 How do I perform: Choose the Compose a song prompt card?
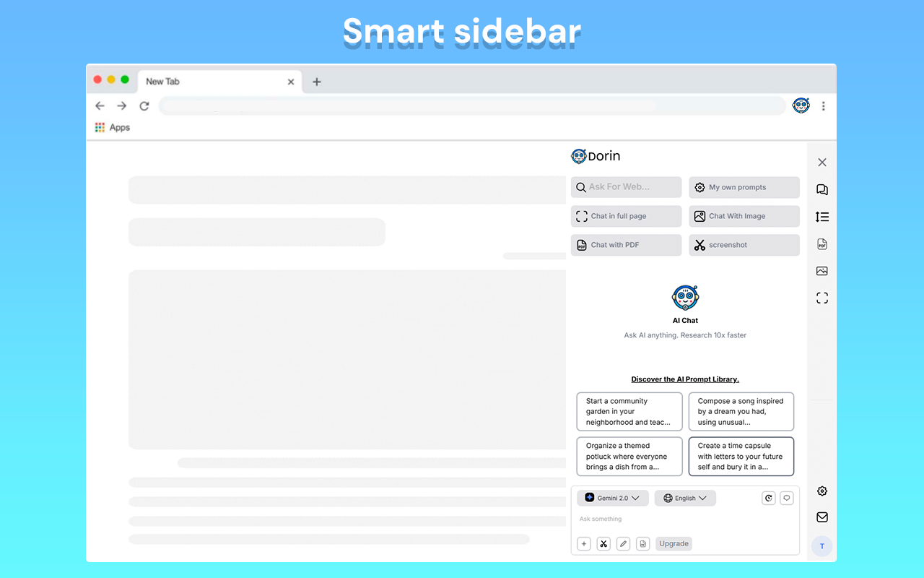(741, 412)
